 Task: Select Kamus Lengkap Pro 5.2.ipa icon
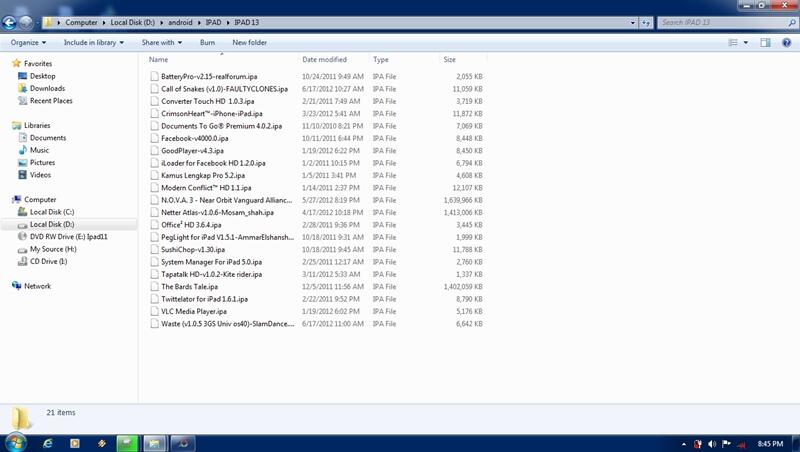(x=154, y=175)
